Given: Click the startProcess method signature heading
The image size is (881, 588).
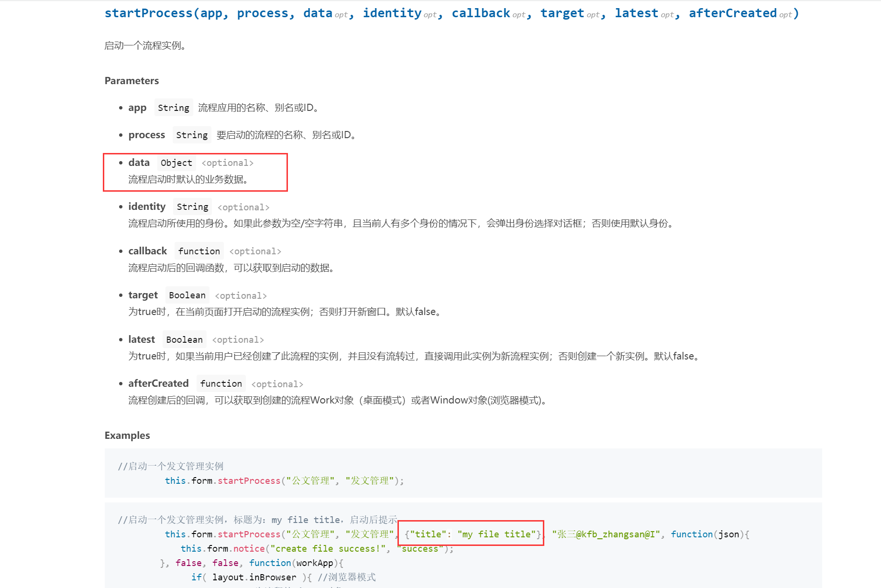Looking at the screenshot, I should pyautogui.click(x=452, y=13).
